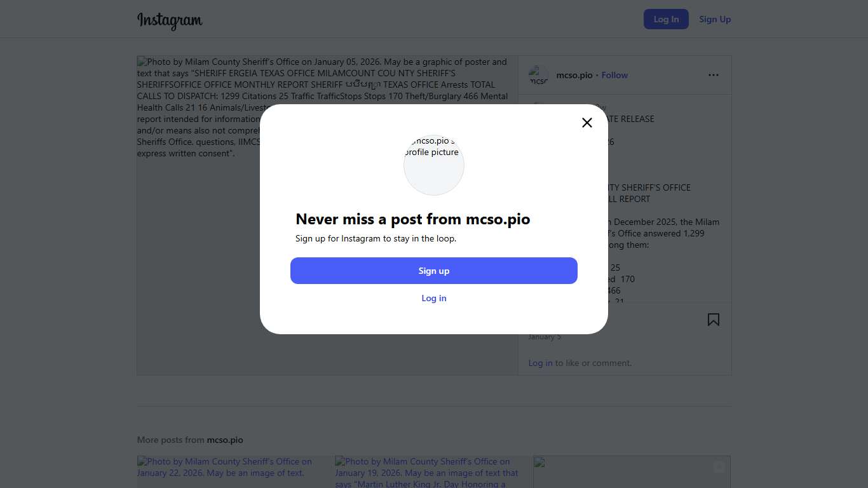Open the Sign Up link in header
Image resolution: width=868 pixels, height=488 pixels.
coord(715,19)
